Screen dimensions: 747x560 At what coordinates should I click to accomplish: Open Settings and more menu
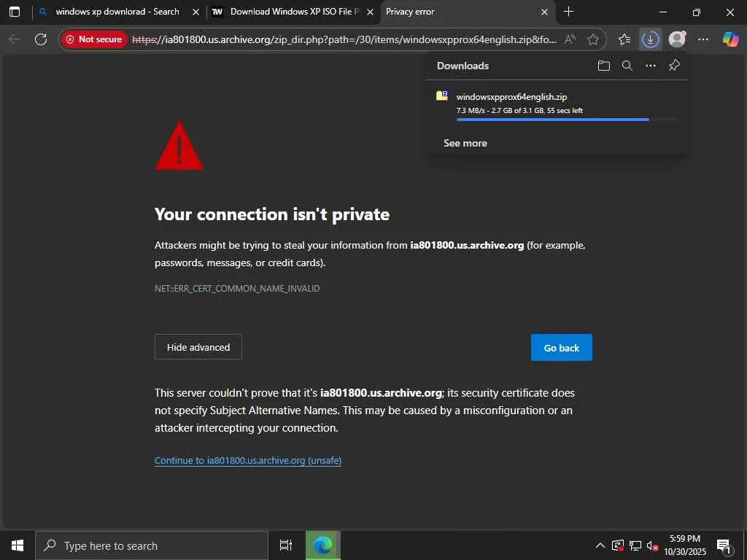(703, 39)
